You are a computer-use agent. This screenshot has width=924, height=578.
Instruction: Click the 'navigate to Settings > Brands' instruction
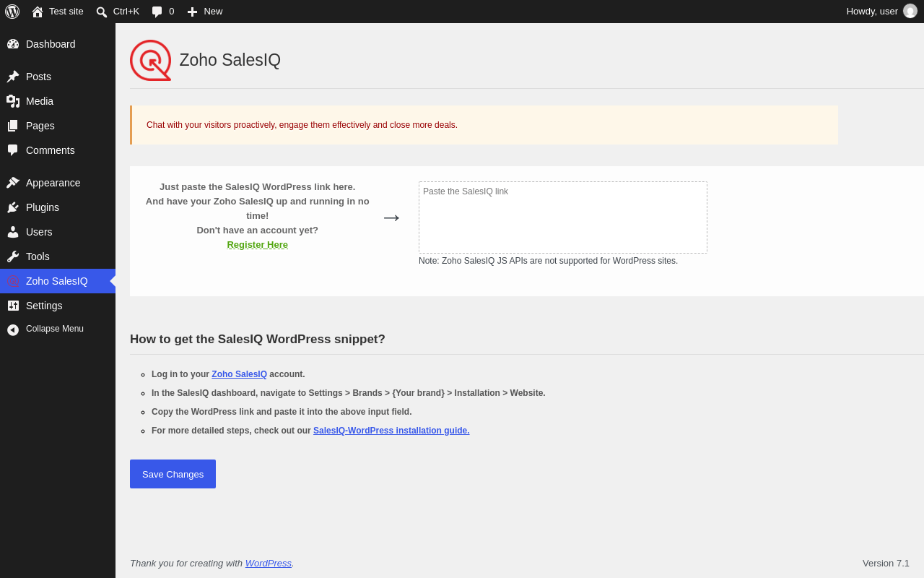(349, 393)
